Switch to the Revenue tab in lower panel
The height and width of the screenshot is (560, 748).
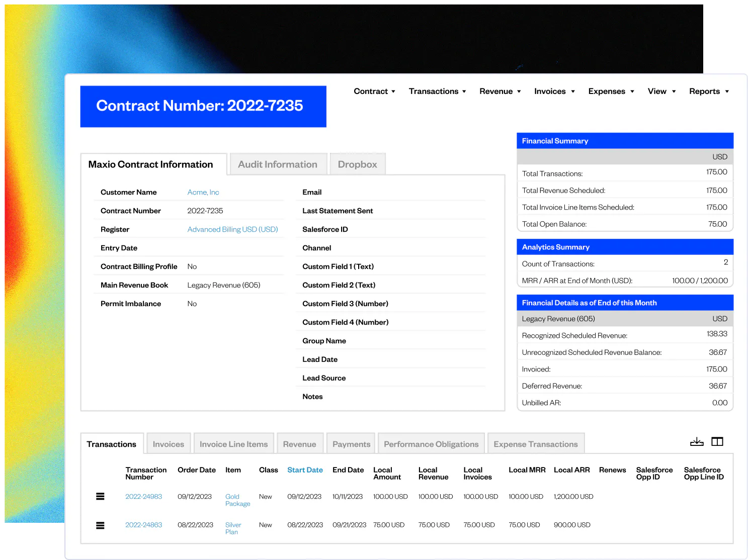coord(300,444)
